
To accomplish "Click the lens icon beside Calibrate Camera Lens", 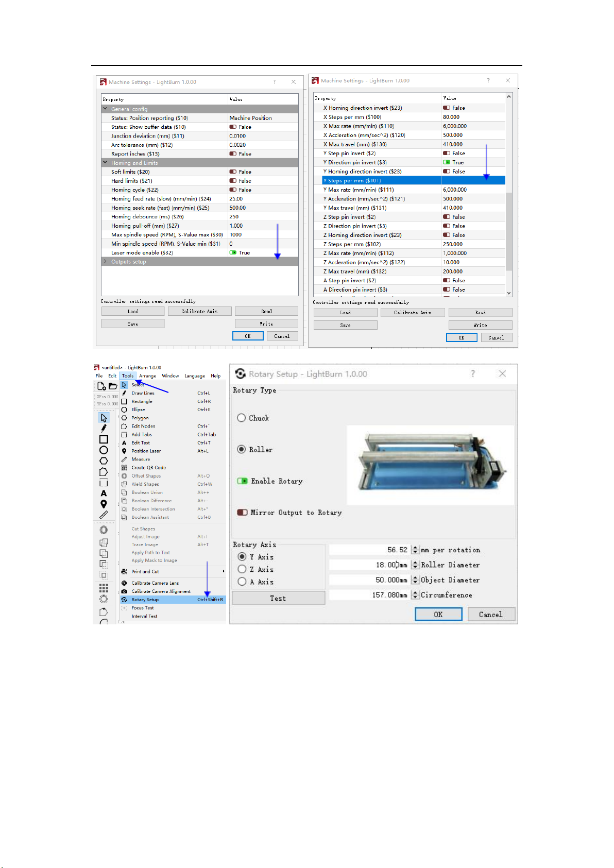I will click(124, 583).
